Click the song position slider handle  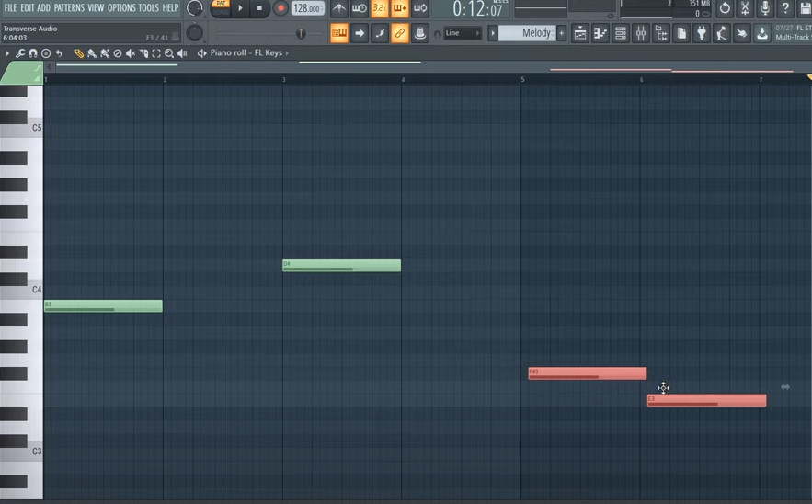click(301, 34)
